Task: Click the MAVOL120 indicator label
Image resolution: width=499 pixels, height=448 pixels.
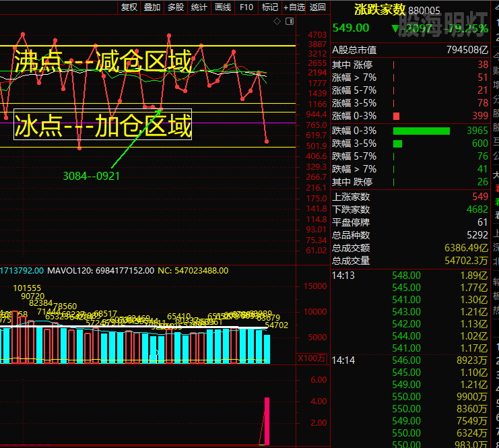Action: (100, 271)
